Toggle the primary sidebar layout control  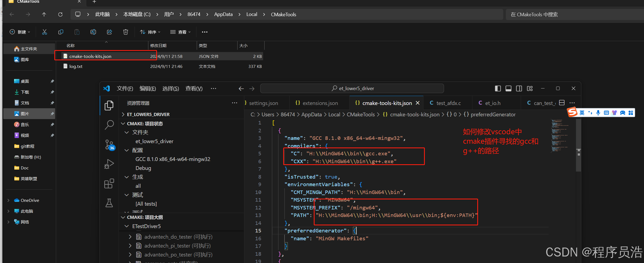coord(498,88)
